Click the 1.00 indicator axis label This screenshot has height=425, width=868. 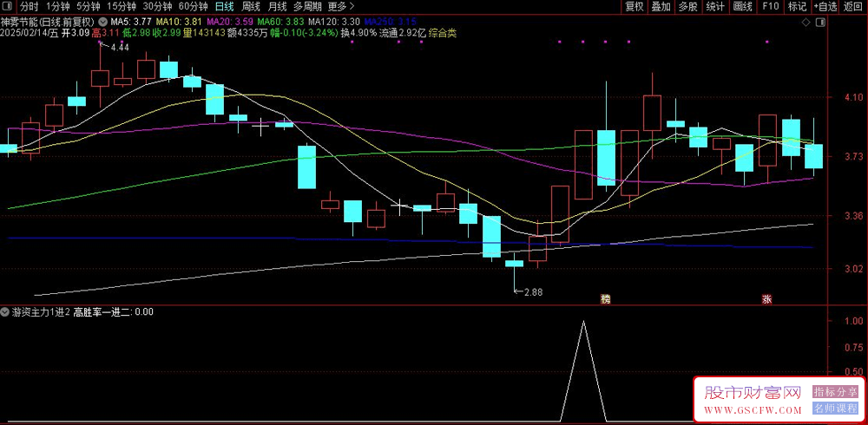[854, 321]
